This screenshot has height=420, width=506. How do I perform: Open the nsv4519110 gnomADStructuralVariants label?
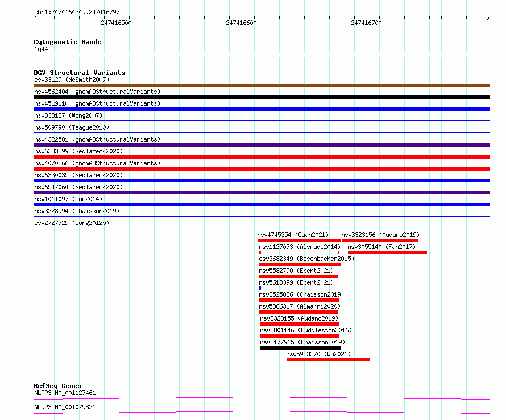tap(97, 103)
